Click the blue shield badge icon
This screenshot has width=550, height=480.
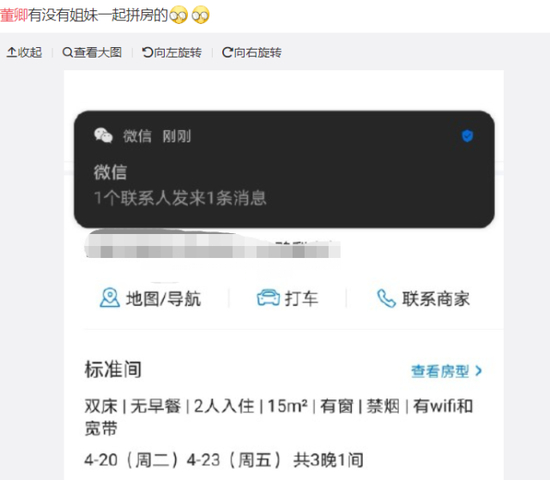click(x=467, y=136)
